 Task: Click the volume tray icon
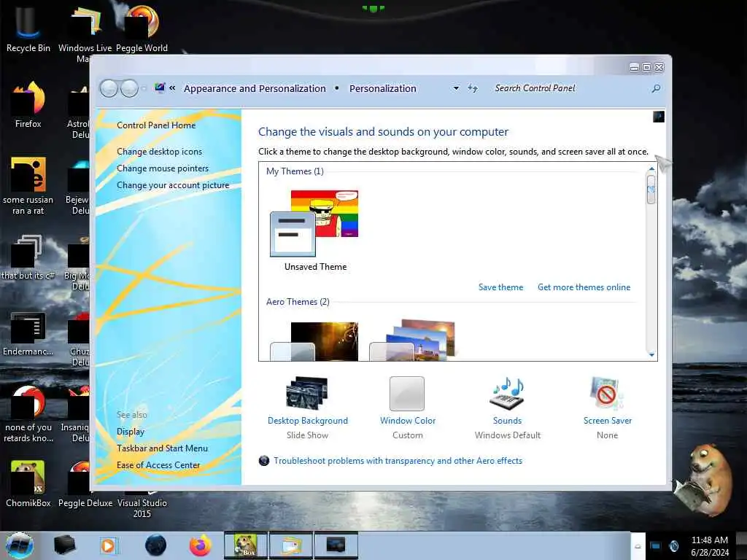coord(673,546)
